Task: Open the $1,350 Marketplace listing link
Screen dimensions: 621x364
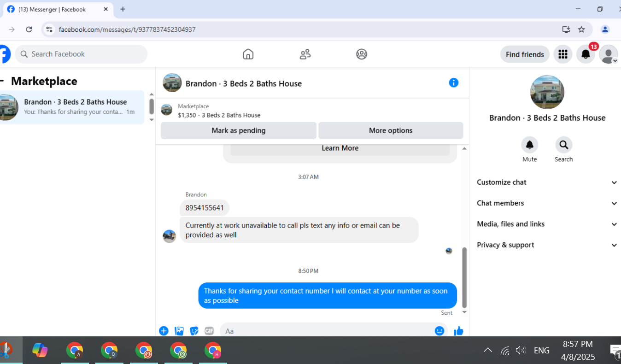Action: [219, 115]
